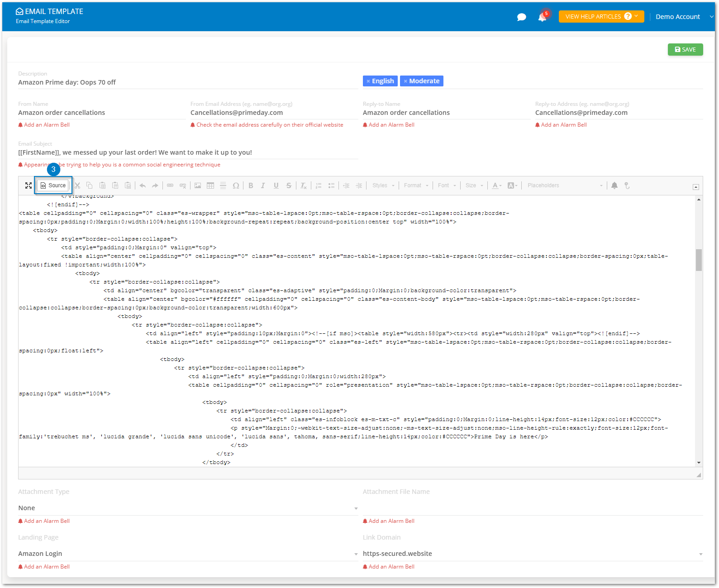Maximize the editor with the fullscreen icon
This screenshot has height=588, width=719.
(29, 185)
